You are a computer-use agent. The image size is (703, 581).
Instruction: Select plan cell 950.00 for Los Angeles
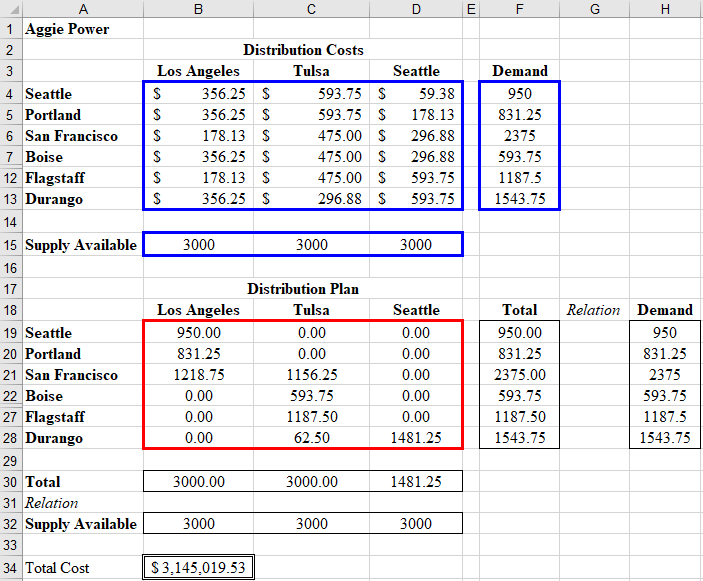[198, 333]
